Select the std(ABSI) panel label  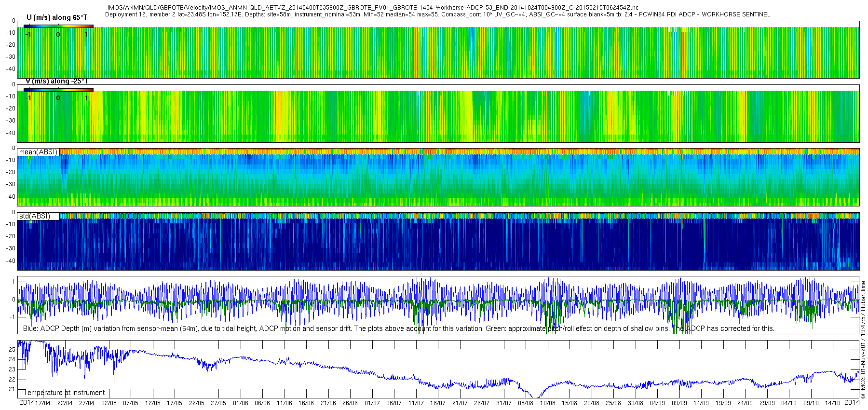click(34, 216)
